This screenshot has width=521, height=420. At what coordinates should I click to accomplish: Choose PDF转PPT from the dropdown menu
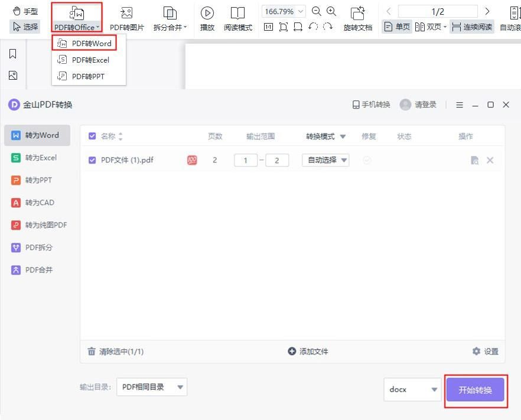pos(89,76)
